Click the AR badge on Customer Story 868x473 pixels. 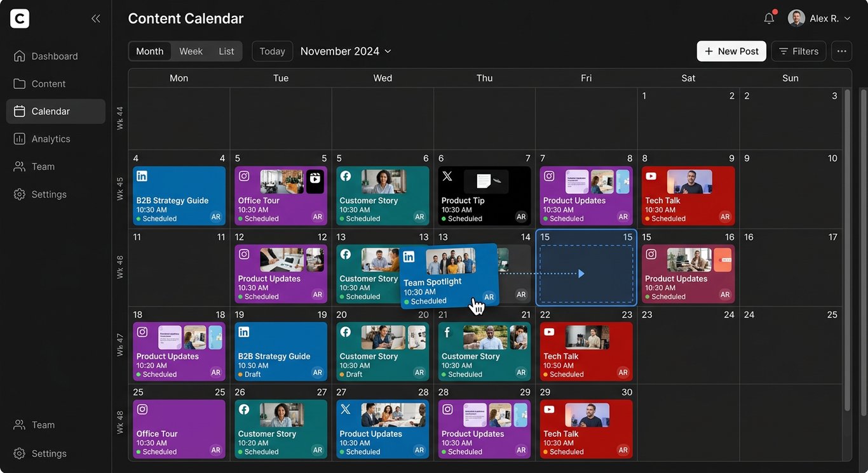tap(419, 218)
